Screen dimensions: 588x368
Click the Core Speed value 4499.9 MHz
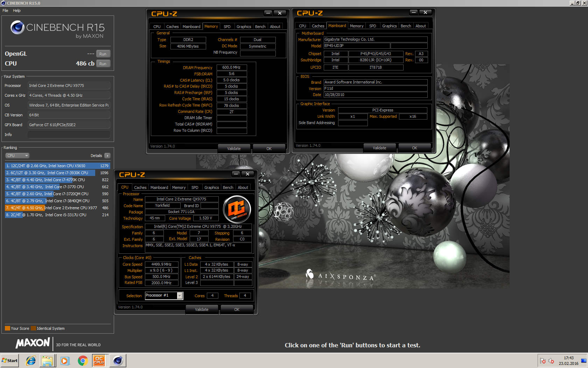[161, 264]
